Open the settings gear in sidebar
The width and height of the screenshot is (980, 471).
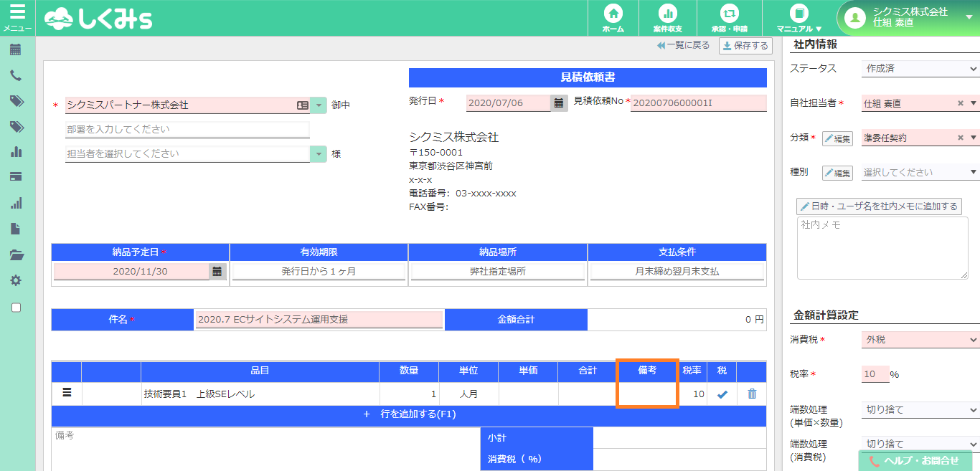point(16,280)
